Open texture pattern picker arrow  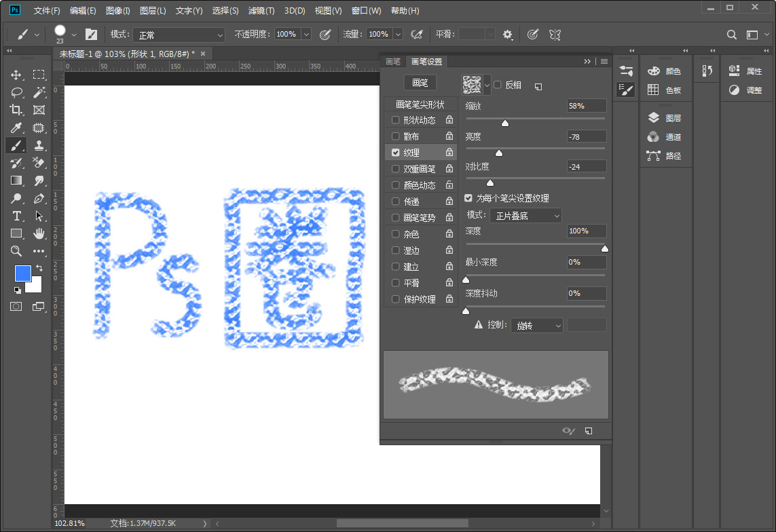487,85
